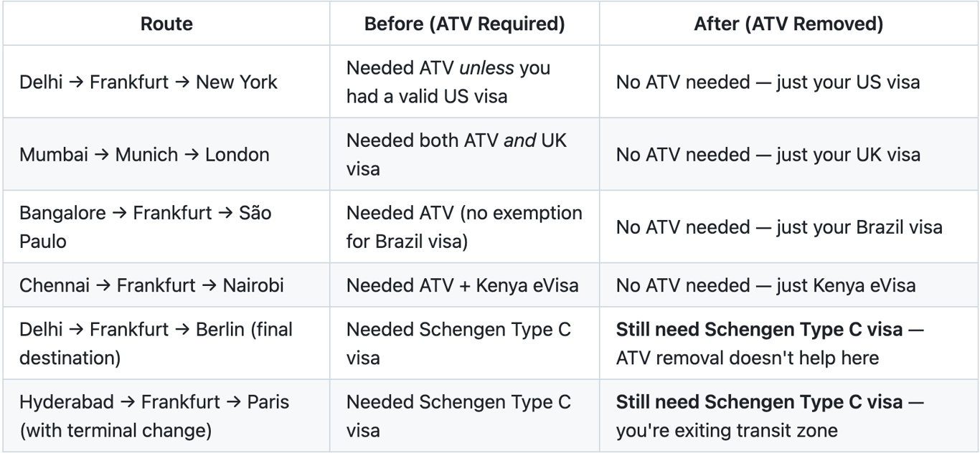
Task: Select the Delhi → Frankfurt → New York cell
Action: tap(149, 82)
